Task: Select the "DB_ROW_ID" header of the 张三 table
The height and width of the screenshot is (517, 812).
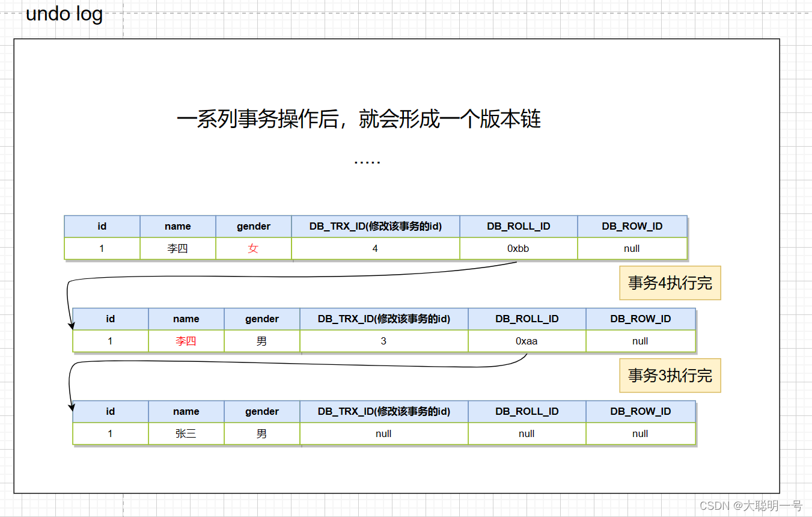Action: tap(641, 412)
